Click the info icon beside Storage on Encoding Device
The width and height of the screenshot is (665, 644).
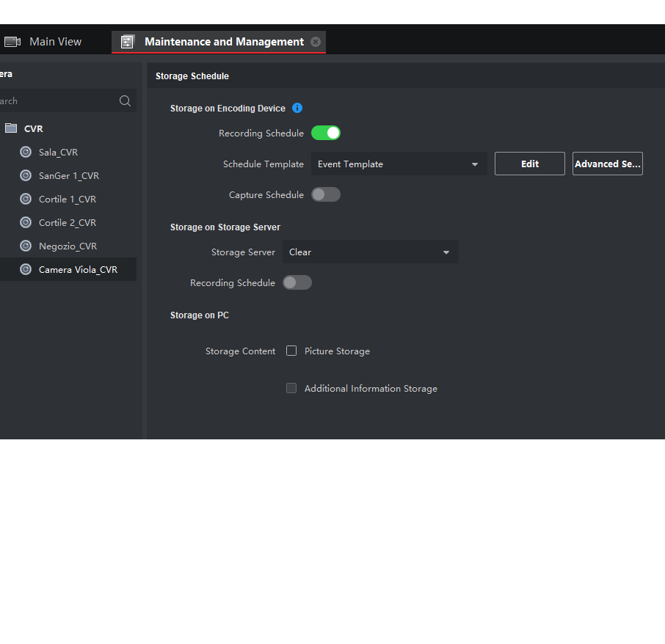point(297,108)
